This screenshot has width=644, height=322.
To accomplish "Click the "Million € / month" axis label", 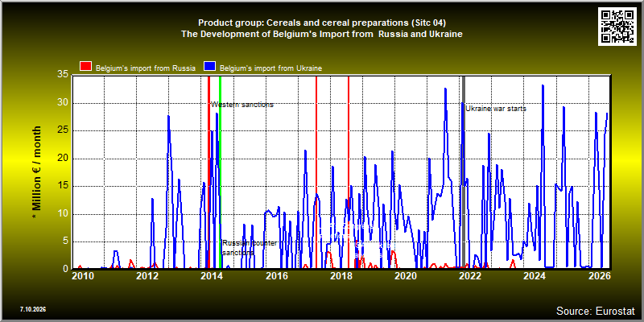I will click(37, 172).
